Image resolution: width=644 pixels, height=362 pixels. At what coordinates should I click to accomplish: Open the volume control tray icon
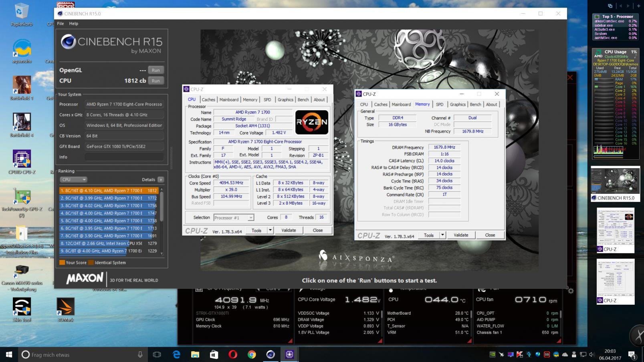pyautogui.click(x=591, y=354)
